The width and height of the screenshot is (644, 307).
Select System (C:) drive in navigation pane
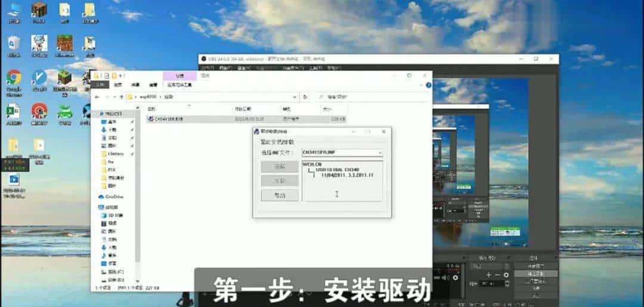pyautogui.click(x=114, y=272)
